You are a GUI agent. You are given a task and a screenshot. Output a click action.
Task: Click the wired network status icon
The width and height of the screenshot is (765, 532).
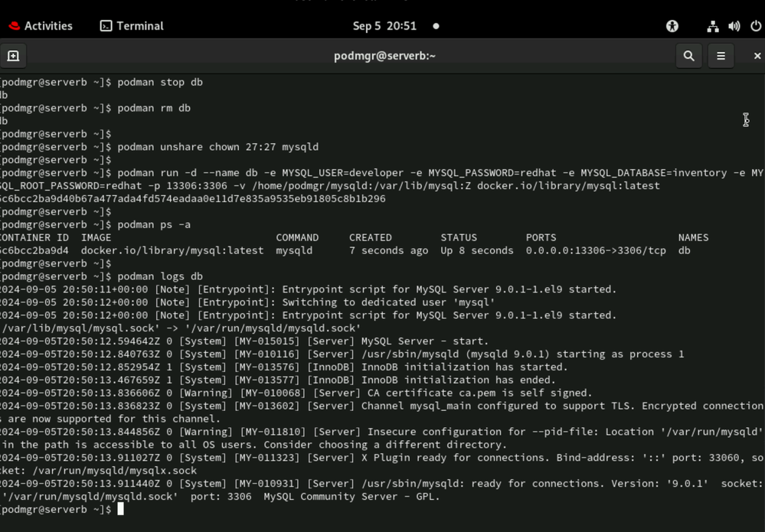click(x=713, y=26)
